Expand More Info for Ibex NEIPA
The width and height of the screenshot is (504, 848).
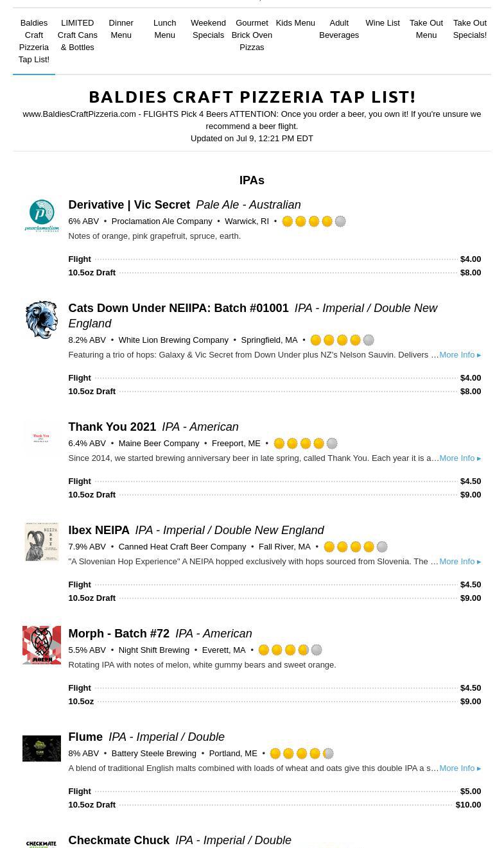coord(460,562)
